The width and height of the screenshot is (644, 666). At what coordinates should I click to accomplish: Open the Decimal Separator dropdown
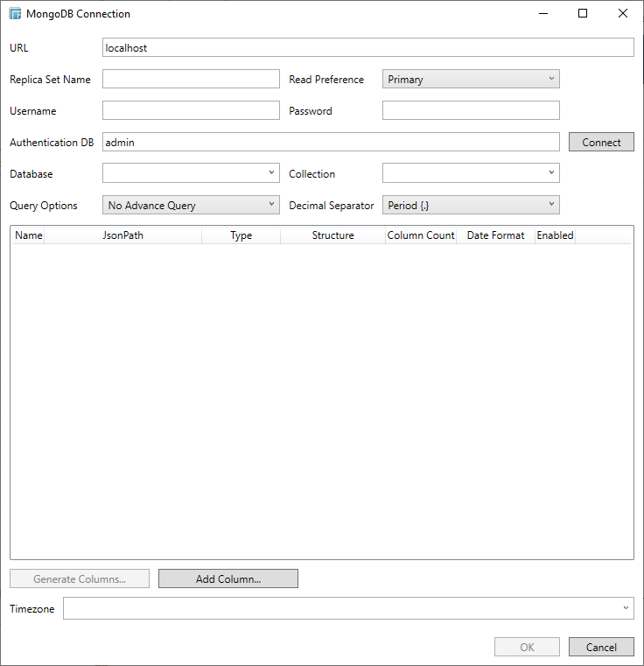(x=470, y=206)
